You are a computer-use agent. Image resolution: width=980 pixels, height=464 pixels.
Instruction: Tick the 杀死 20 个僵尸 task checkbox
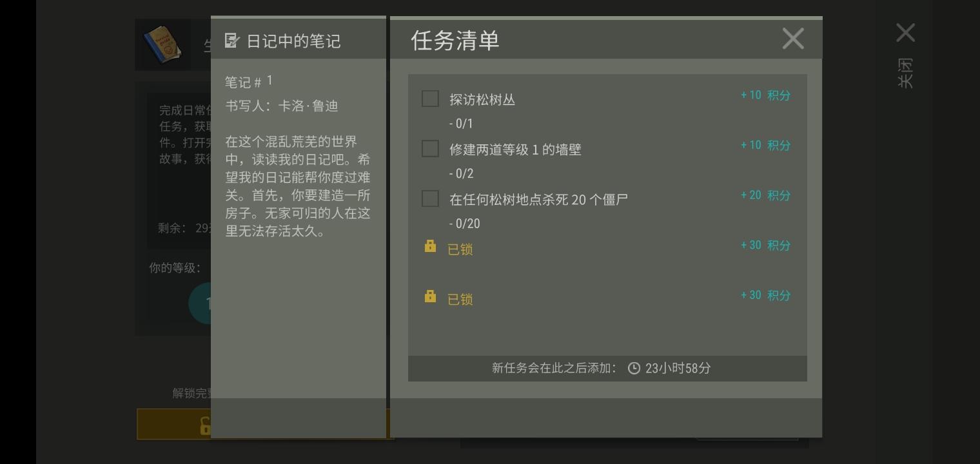coord(430,198)
